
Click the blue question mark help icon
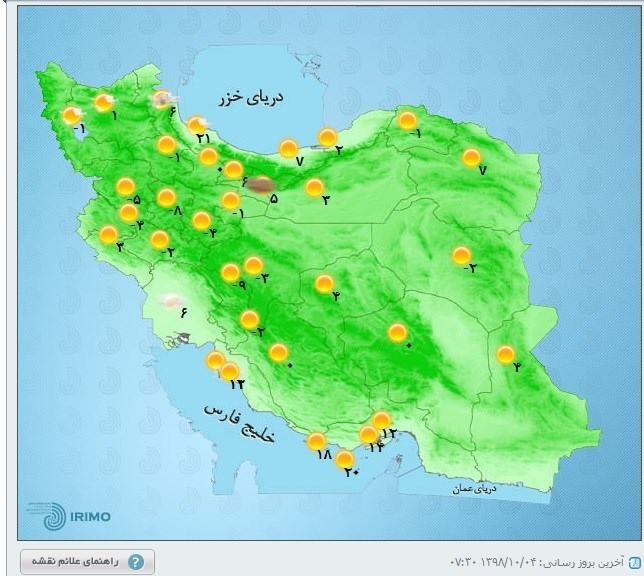(135, 561)
